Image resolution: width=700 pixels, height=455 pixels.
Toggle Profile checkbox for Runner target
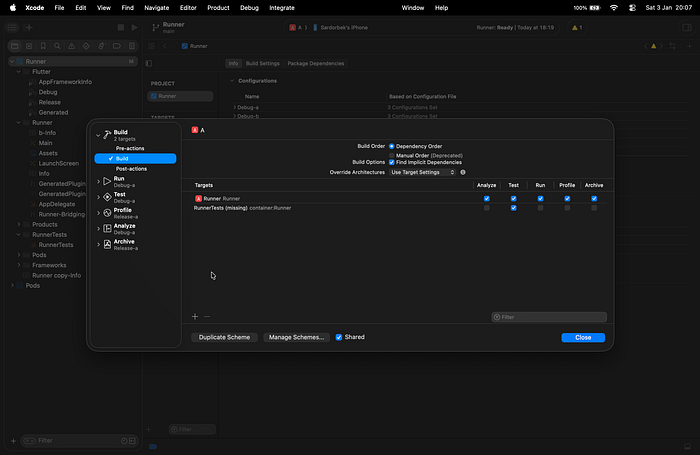click(x=567, y=199)
